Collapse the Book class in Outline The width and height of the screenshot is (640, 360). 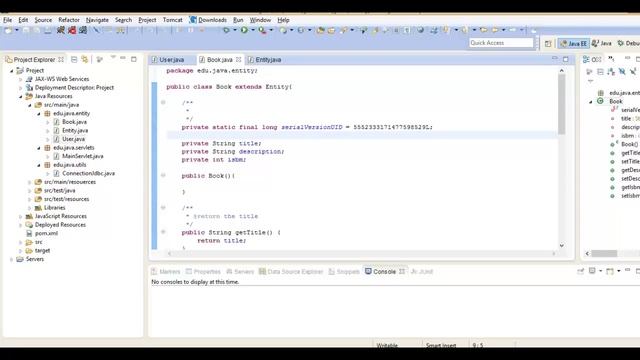tap(591, 102)
